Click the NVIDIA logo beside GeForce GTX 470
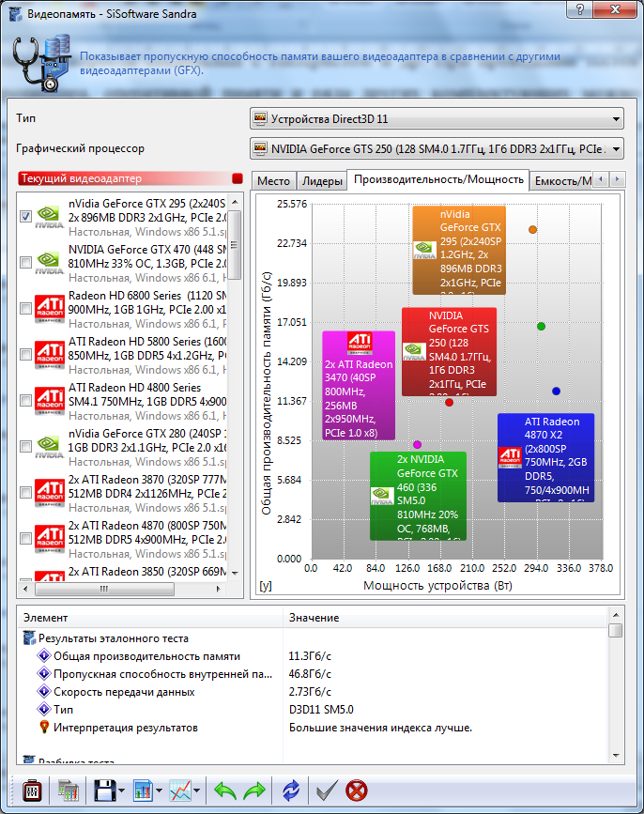The width and height of the screenshot is (644, 814). [50, 263]
